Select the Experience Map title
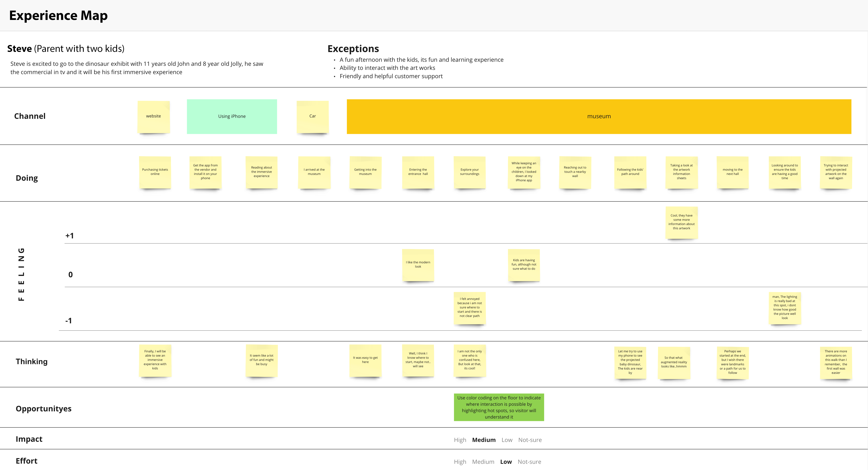 click(x=58, y=15)
